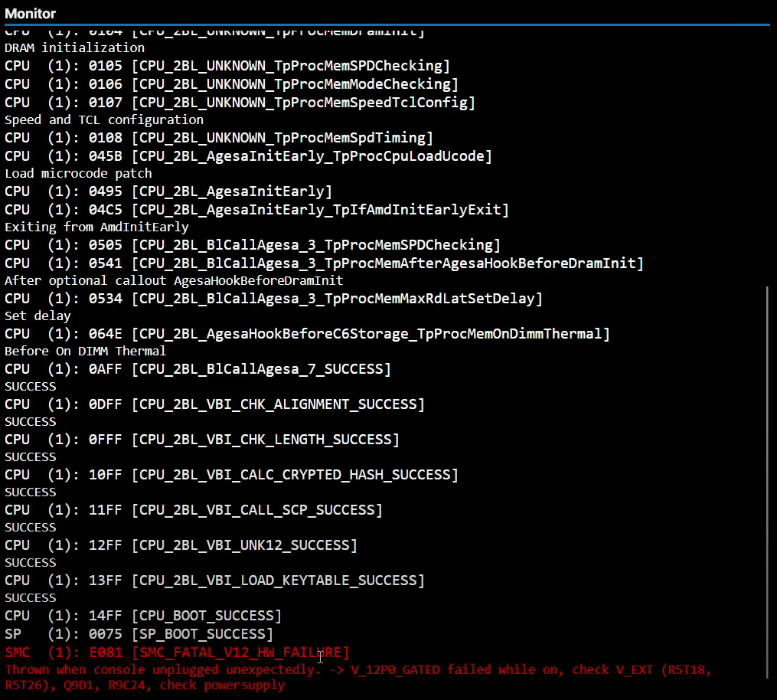Click the CPU_BOOT_SUCCESS log line
Viewport: 777px width, 700px height.
pyautogui.click(x=143, y=616)
